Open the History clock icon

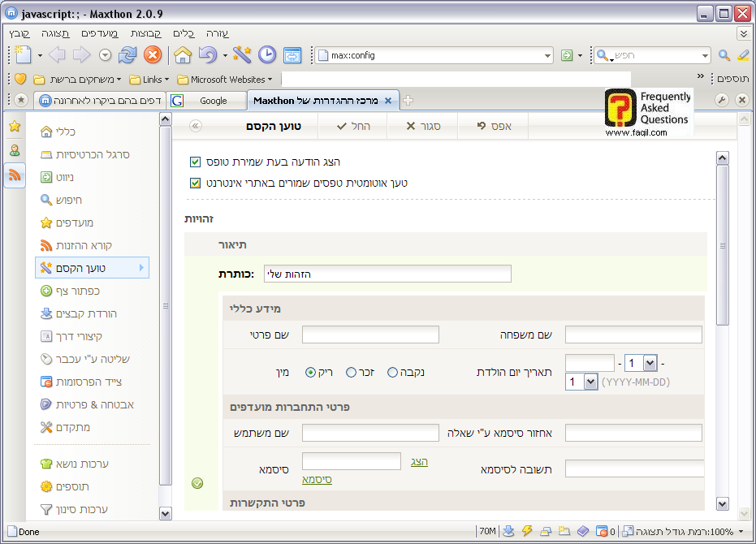tap(267, 55)
